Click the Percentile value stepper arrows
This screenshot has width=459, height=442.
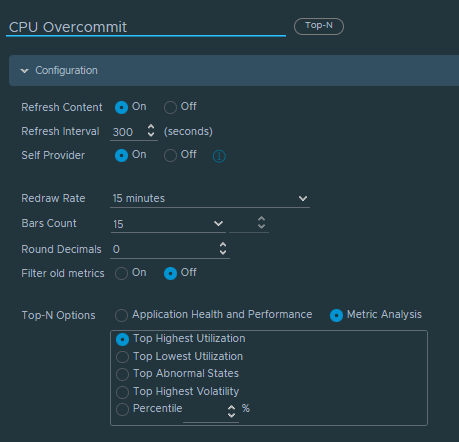pos(231,411)
